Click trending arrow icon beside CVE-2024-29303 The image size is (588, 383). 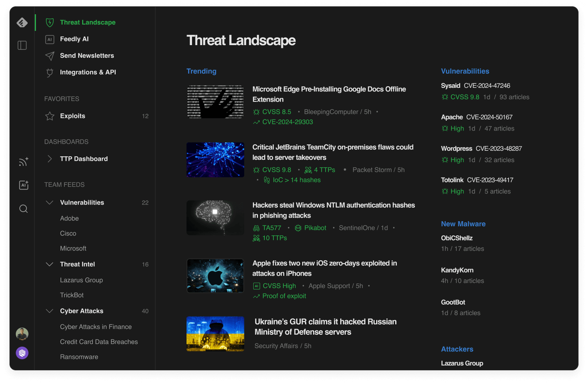(x=256, y=122)
